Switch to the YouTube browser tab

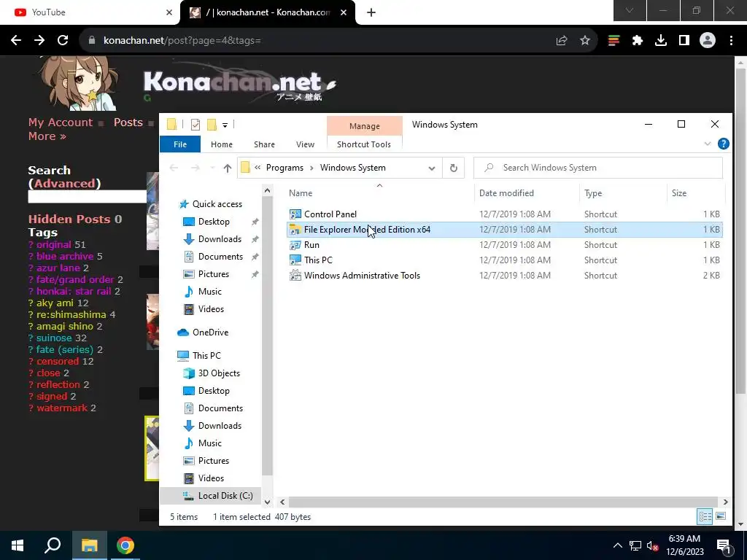[x=90, y=12]
